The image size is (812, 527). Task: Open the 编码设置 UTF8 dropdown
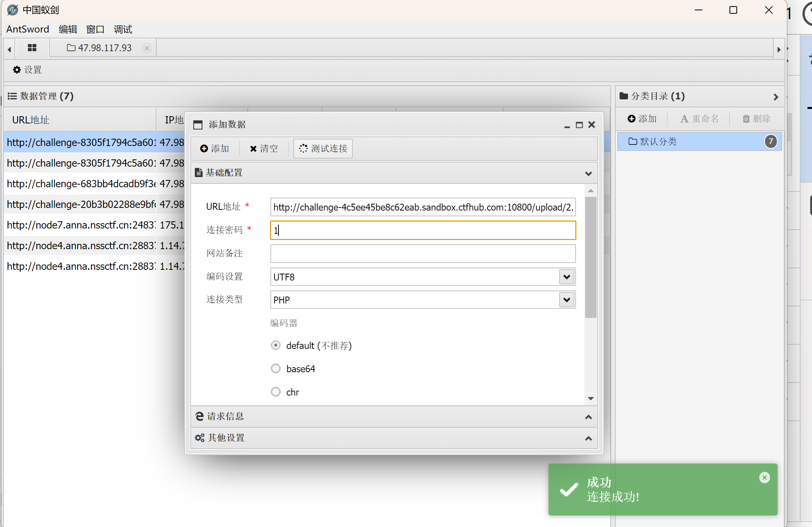coord(567,277)
